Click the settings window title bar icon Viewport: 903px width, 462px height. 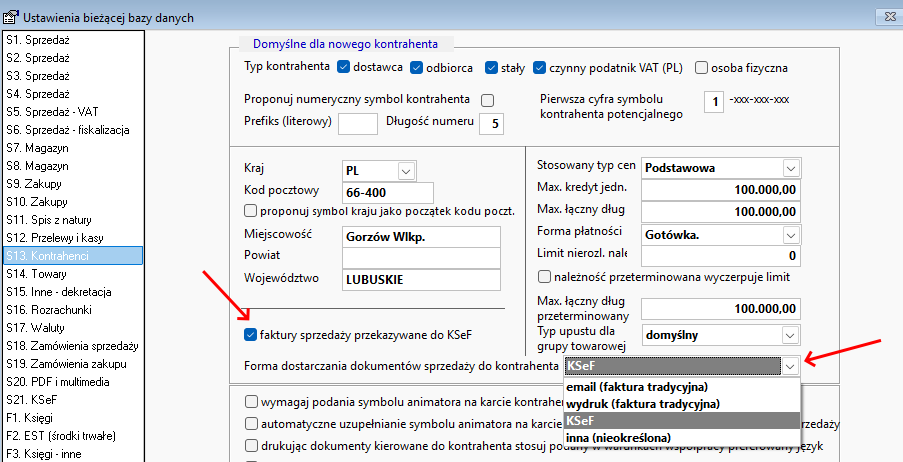12,17
